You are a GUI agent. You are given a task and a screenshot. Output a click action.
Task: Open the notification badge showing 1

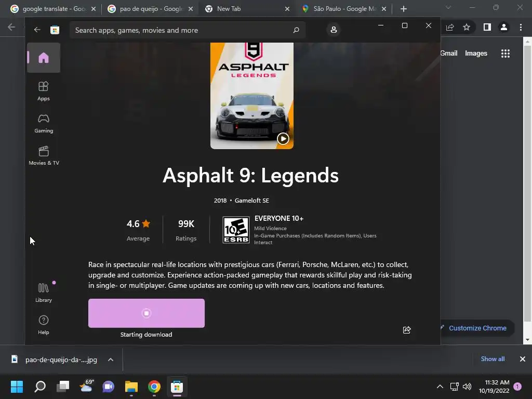tap(517, 387)
